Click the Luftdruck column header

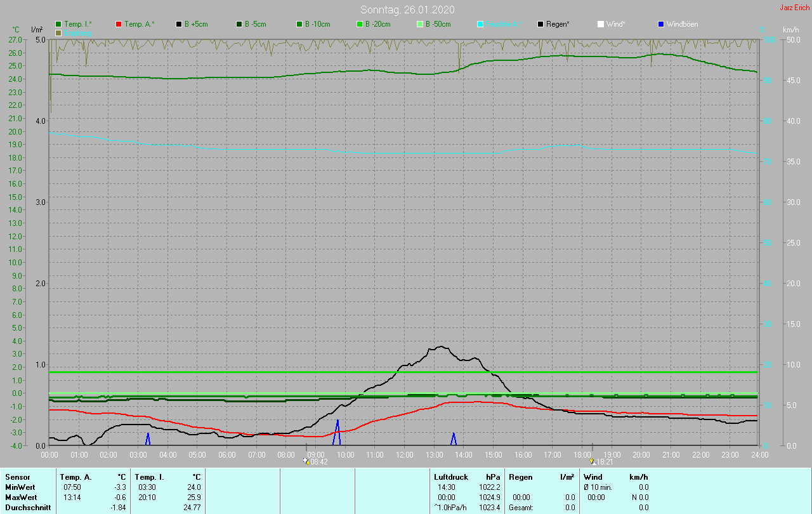point(451,477)
